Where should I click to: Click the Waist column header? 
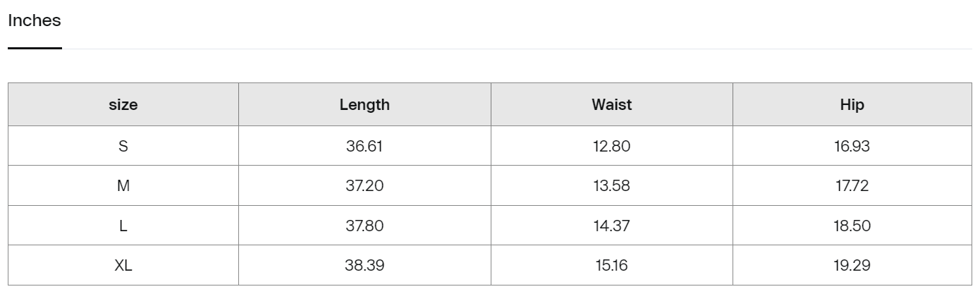(x=612, y=104)
